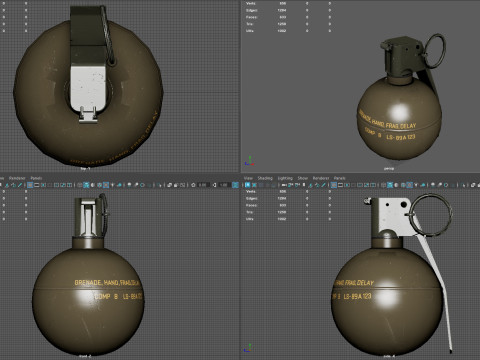The width and height of the screenshot is (480, 360).
Task: Open the Renderer menu in front panel
Action: click(x=17, y=178)
